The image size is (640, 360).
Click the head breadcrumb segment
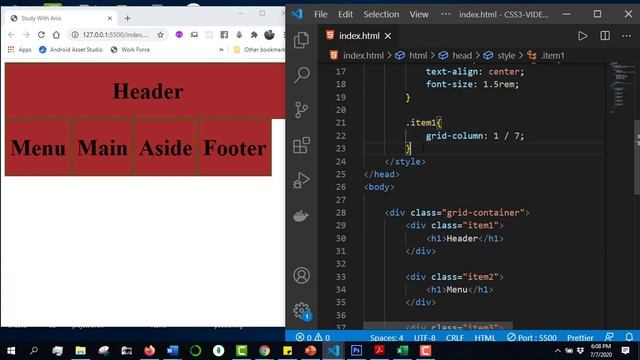[462, 56]
